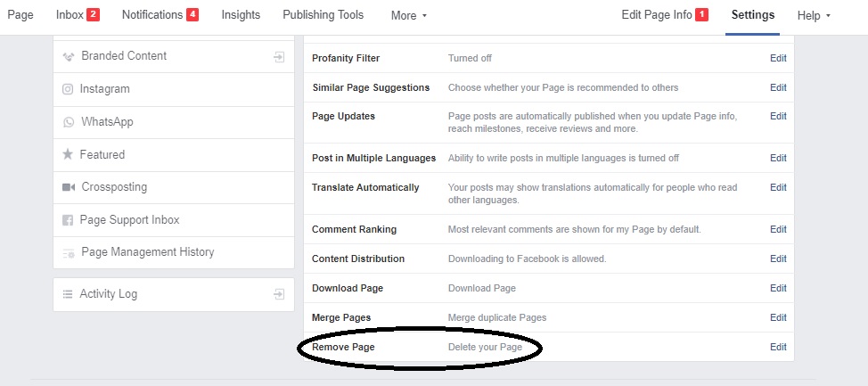Click the Remove Page label

(x=343, y=348)
